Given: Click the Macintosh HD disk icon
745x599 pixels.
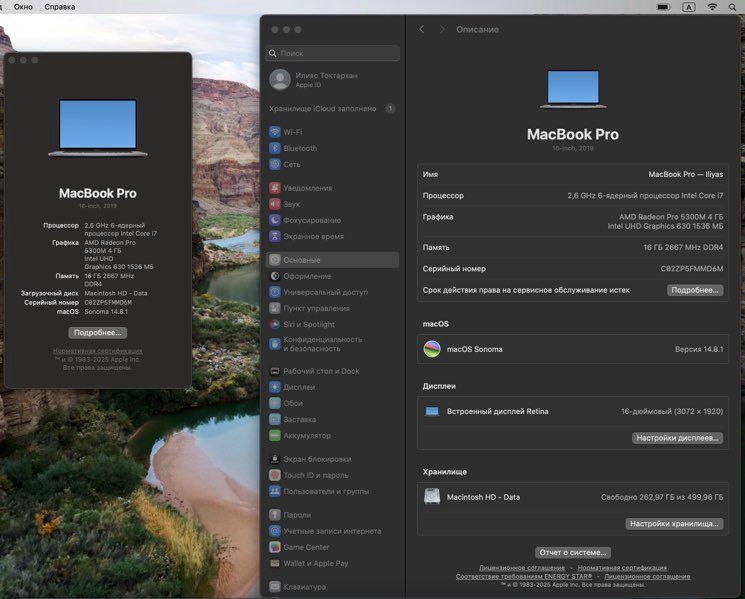Looking at the screenshot, I should [x=432, y=497].
